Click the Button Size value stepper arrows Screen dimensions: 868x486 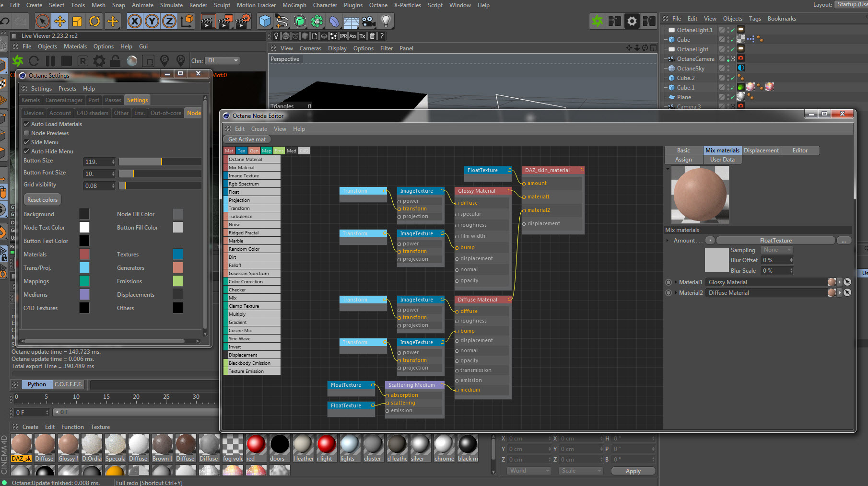[x=113, y=162]
